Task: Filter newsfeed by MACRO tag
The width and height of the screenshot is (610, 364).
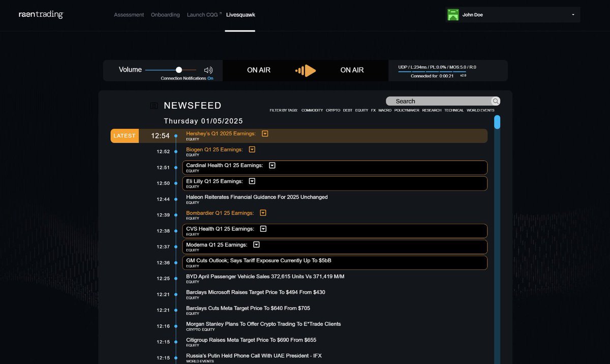Action: 385,110
